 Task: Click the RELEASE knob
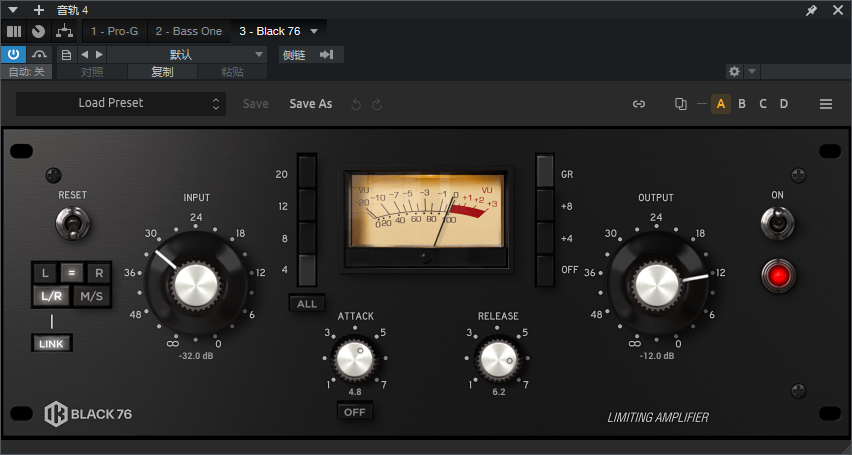tap(498, 359)
